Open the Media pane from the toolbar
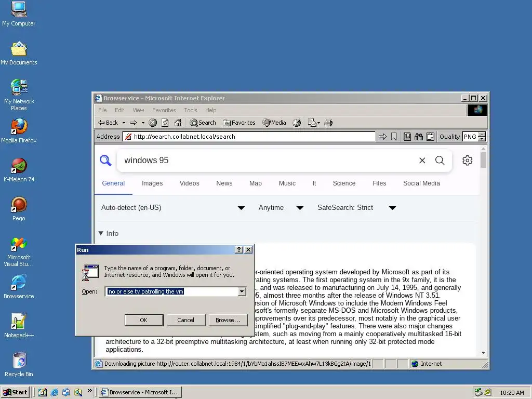The image size is (532, 399). 274,123
